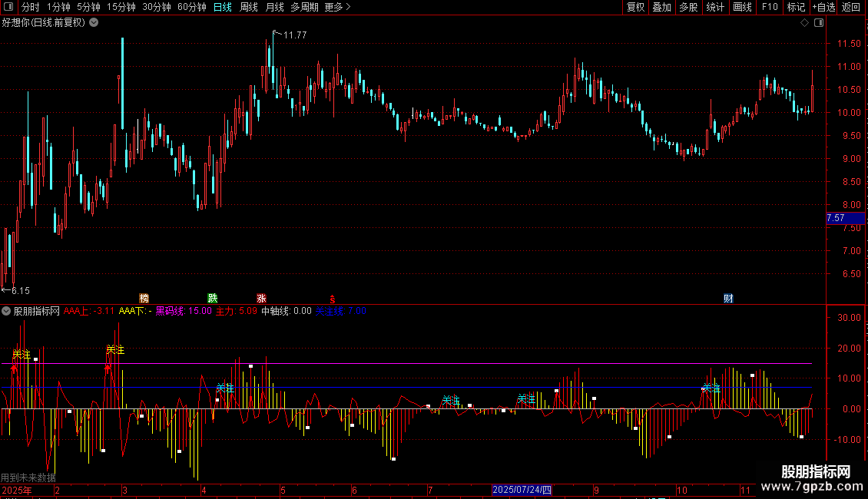The width and height of the screenshot is (868, 499).
Task: Click the 7.57 price cursor box
Action: [845, 218]
